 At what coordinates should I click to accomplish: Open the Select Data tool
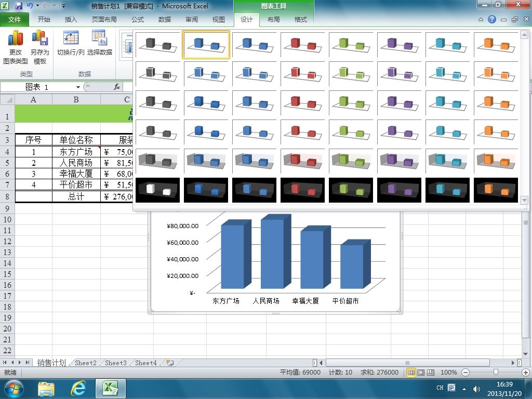tap(99, 43)
